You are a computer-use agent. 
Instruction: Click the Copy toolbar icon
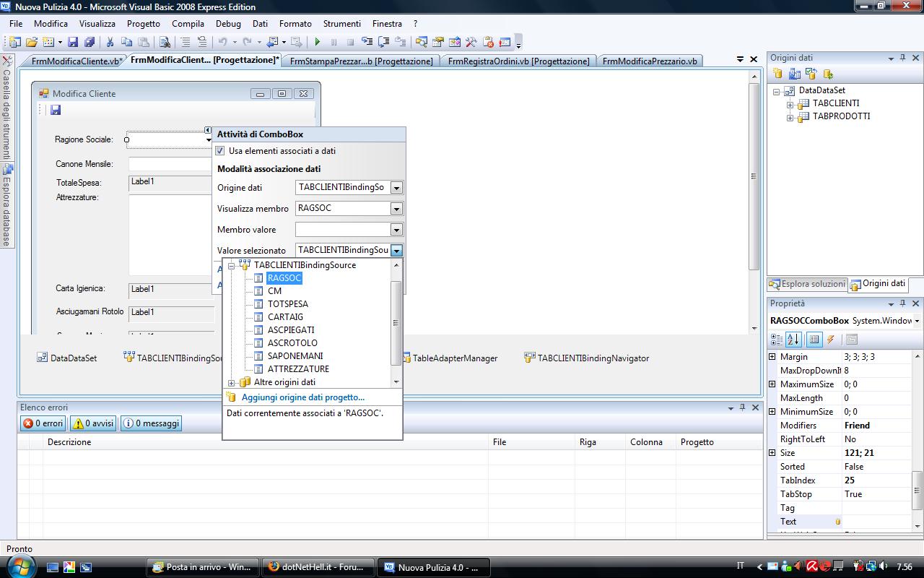point(126,42)
